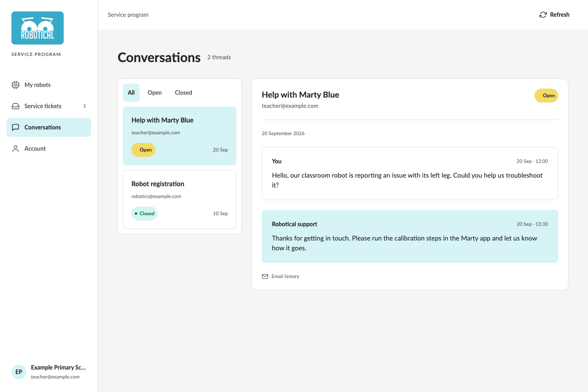Click the Service tickets count 1
588x392 pixels.
[x=85, y=106]
